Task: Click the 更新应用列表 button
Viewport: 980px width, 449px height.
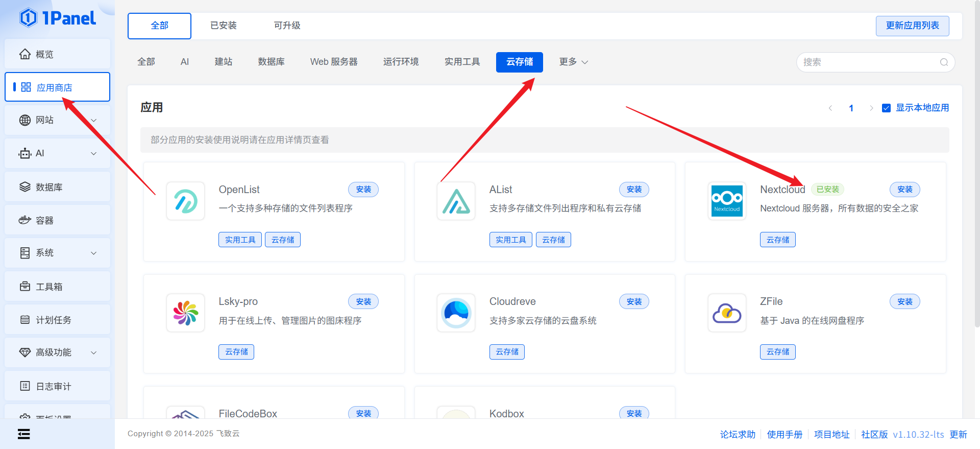Action: point(912,26)
